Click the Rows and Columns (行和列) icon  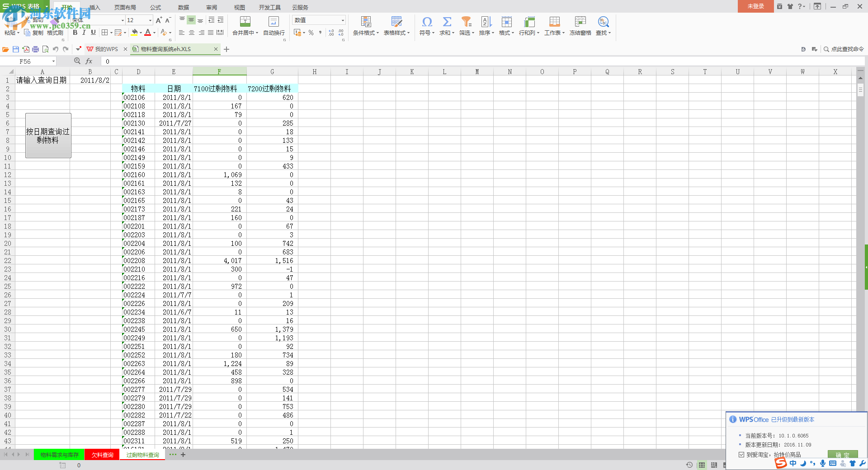(x=529, y=21)
